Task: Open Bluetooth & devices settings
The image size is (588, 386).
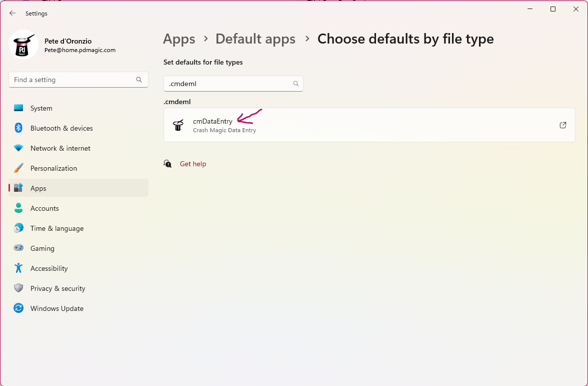Action: [78, 128]
